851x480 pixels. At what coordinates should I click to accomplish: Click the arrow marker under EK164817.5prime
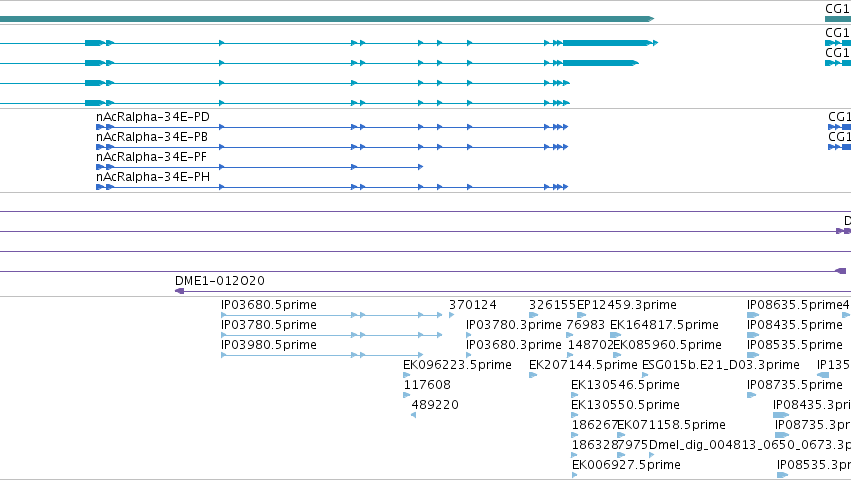tap(615, 335)
